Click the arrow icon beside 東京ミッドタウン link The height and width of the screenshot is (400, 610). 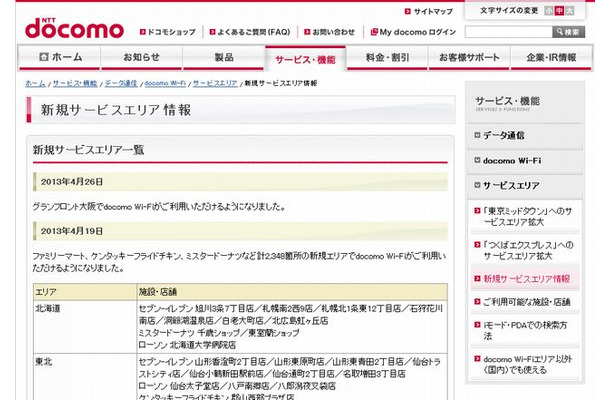point(477,211)
